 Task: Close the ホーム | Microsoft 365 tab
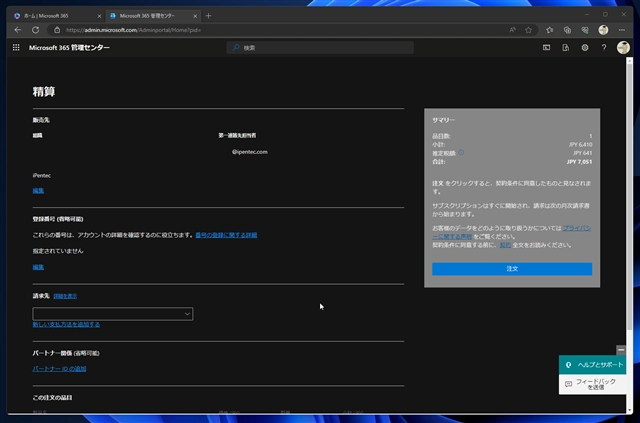tap(99, 16)
